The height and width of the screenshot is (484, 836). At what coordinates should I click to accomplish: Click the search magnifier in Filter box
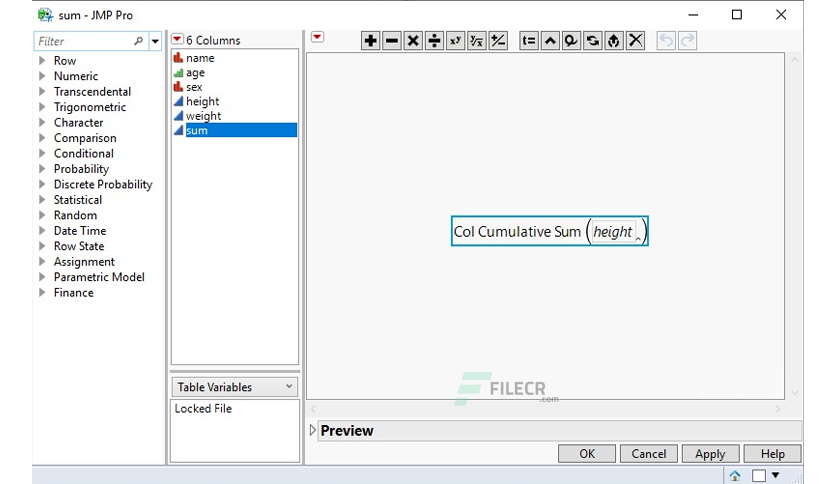(138, 41)
